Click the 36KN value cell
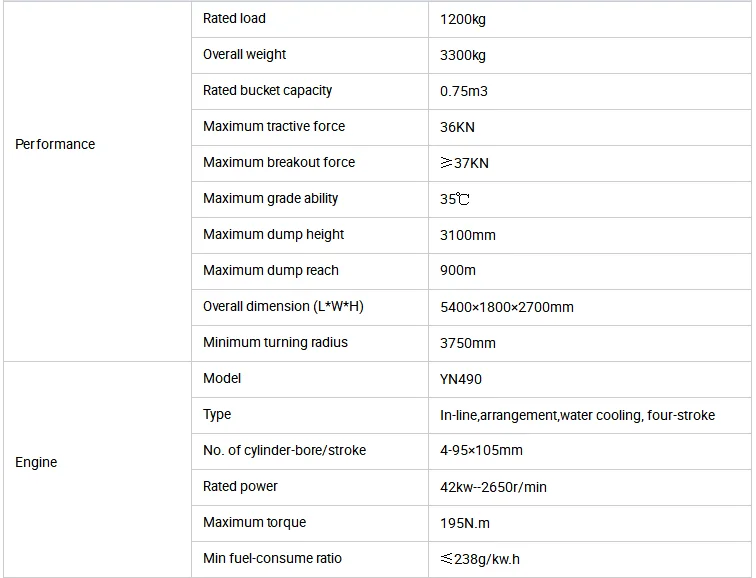Viewport: 756px width, 578px height. point(458,127)
